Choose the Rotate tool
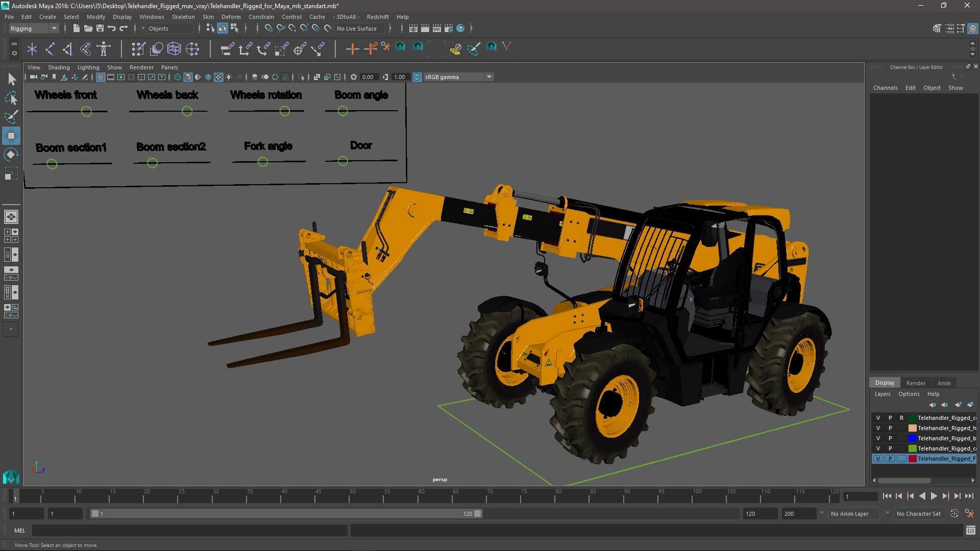The image size is (980, 551). coord(11,155)
